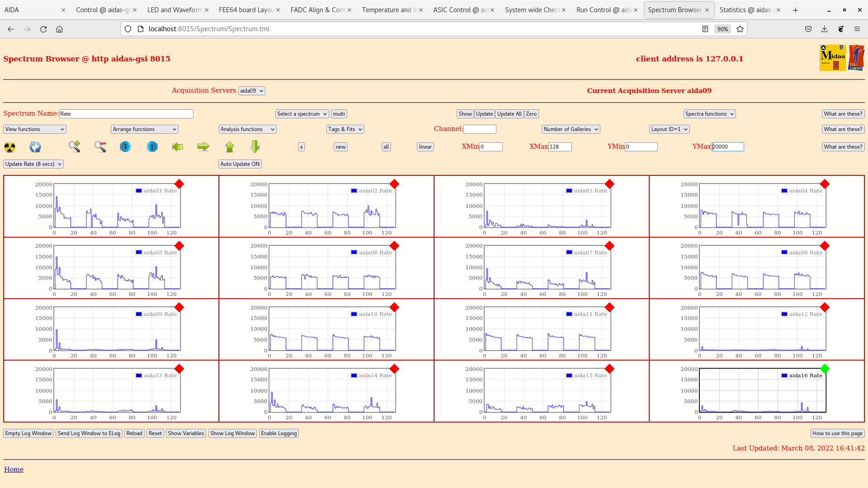Image resolution: width=868 pixels, height=488 pixels.
Task: Click the blue double up-arrow icon
Action: [x=152, y=146]
